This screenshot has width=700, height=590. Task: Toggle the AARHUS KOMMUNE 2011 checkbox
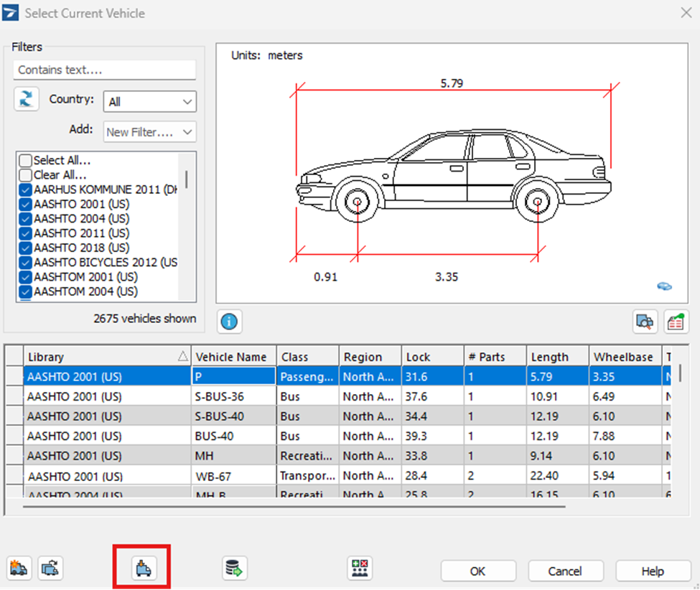click(26, 189)
